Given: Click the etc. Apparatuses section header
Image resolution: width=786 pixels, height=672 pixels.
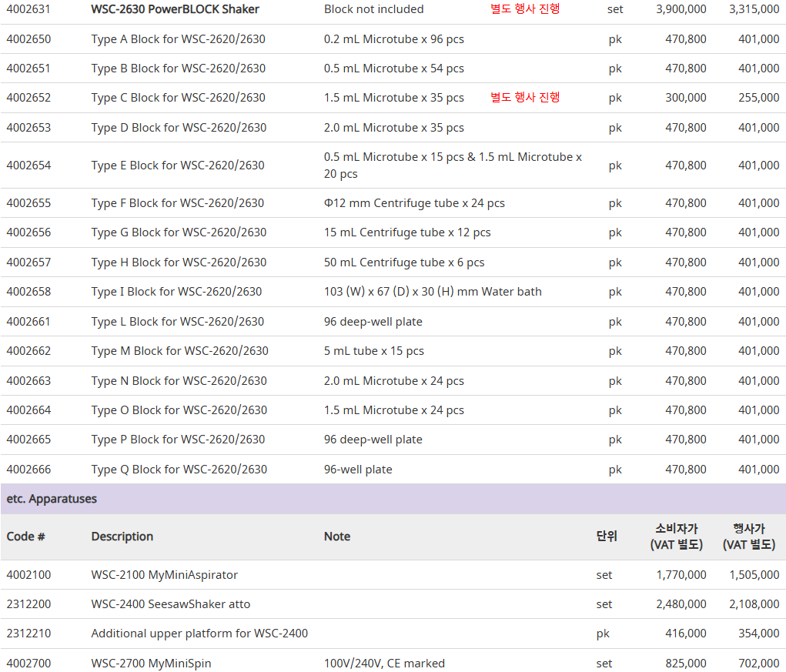Looking at the screenshot, I should pyautogui.click(x=393, y=499).
